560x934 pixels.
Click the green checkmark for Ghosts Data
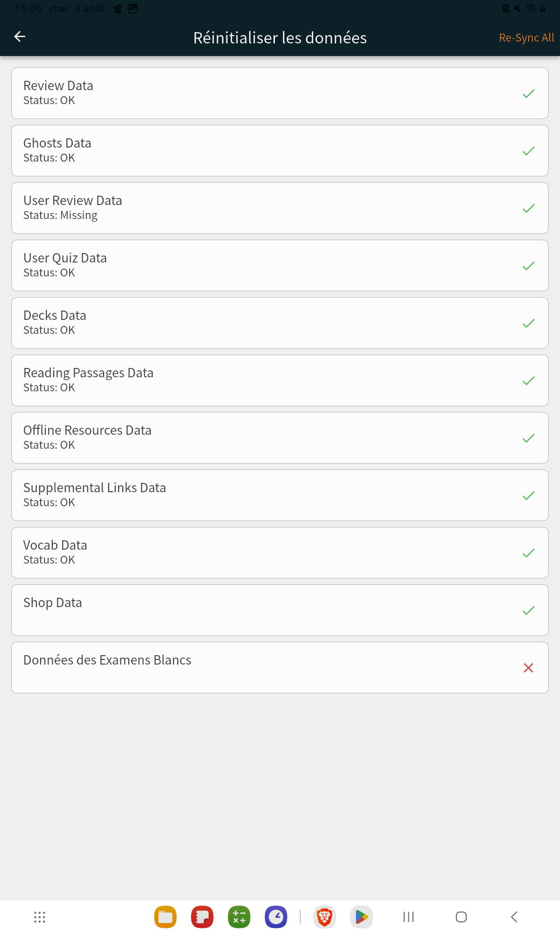[x=528, y=151]
